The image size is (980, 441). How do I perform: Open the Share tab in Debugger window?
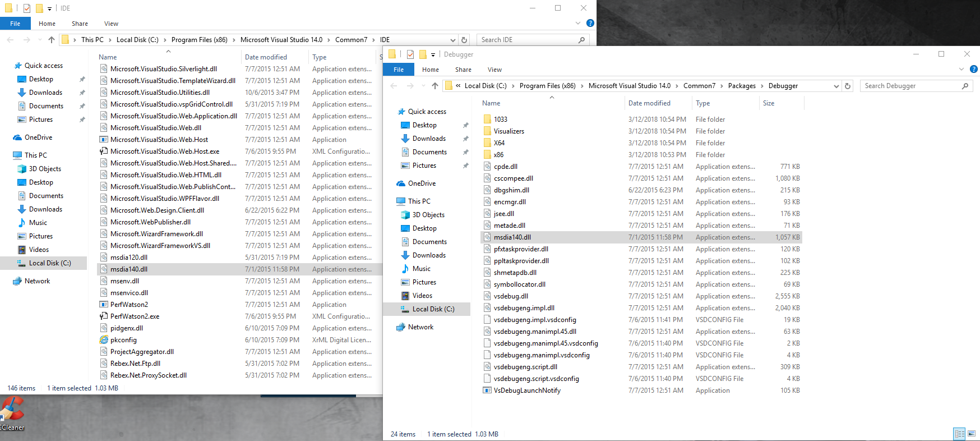(x=463, y=70)
